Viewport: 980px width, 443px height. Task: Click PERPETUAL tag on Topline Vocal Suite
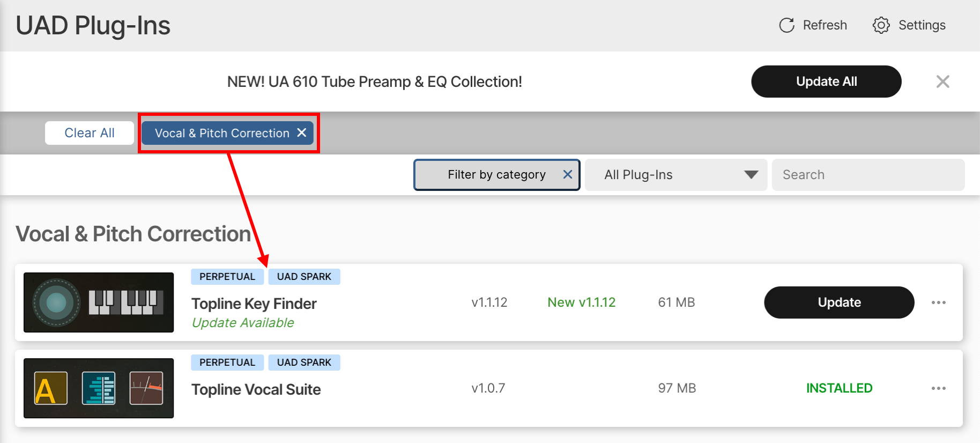tap(227, 363)
